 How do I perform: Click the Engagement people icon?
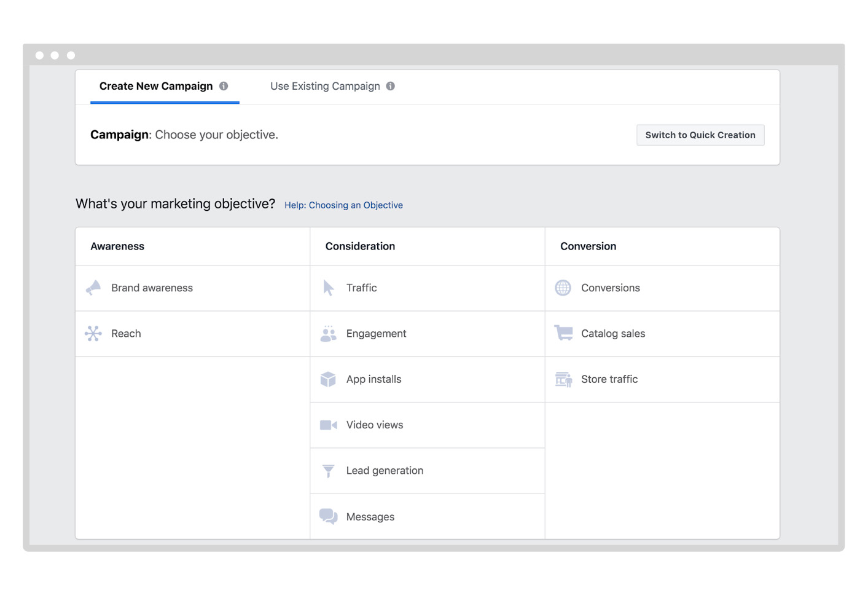329,334
